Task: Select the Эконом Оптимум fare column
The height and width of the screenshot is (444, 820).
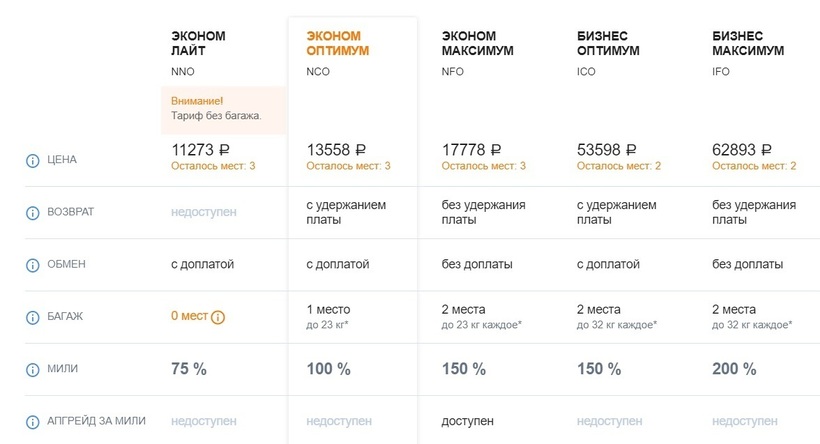Action: coord(337,43)
